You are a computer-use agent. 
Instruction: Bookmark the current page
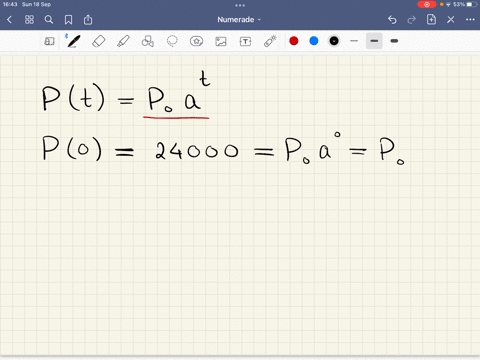coord(68,20)
